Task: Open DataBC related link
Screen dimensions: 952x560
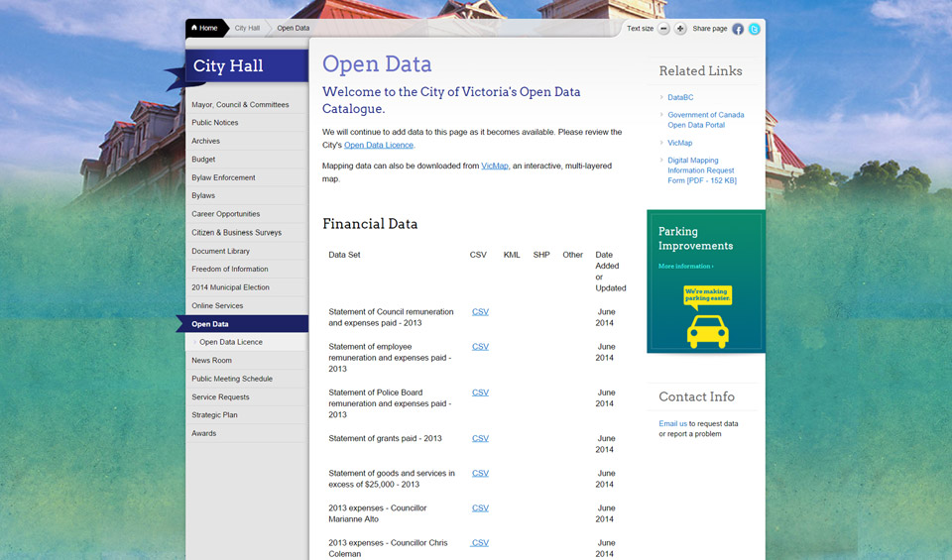Action: tap(680, 97)
